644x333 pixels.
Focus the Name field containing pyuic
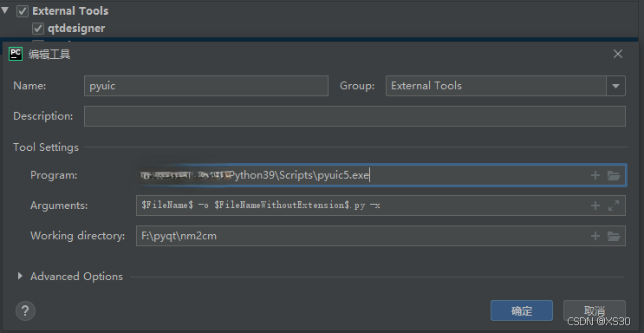click(x=206, y=86)
